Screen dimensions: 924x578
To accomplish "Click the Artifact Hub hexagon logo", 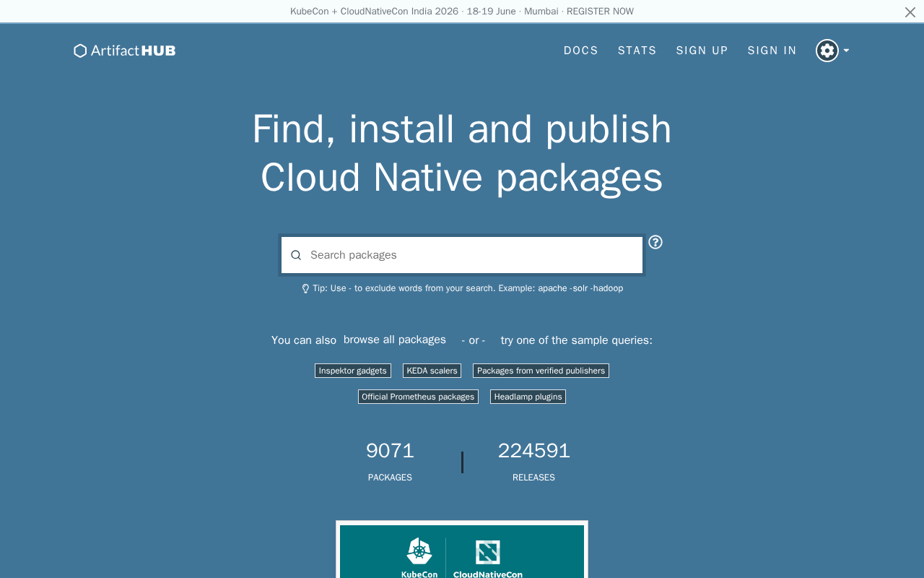I will pyautogui.click(x=125, y=51).
